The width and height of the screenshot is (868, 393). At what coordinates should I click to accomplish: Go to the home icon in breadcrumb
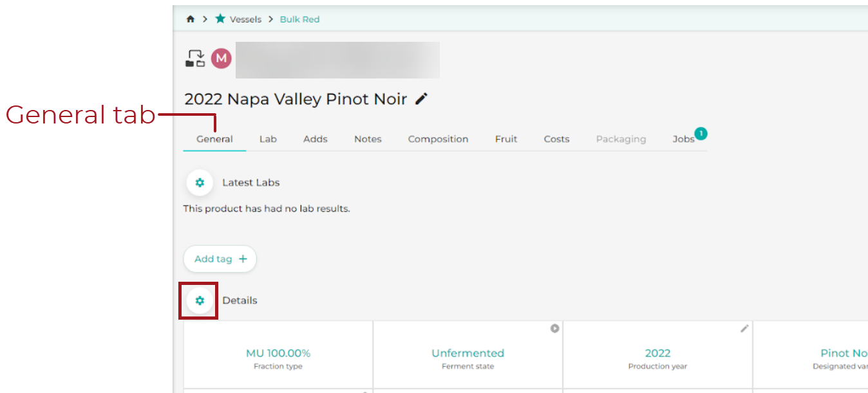(x=190, y=19)
